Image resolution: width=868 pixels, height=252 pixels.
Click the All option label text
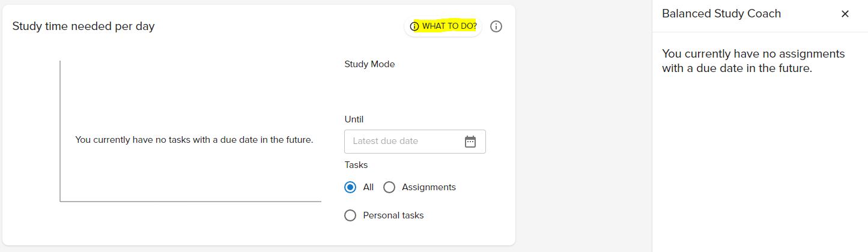pos(368,187)
